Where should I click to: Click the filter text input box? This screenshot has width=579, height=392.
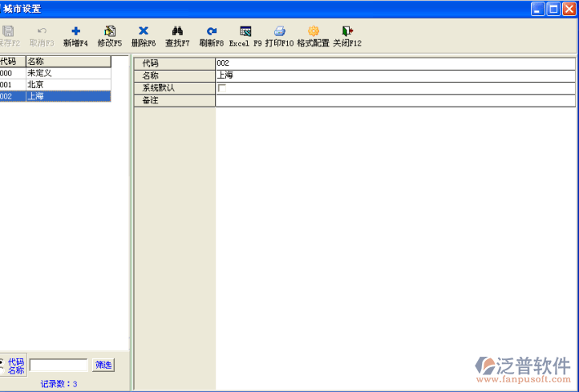point(59,366)
